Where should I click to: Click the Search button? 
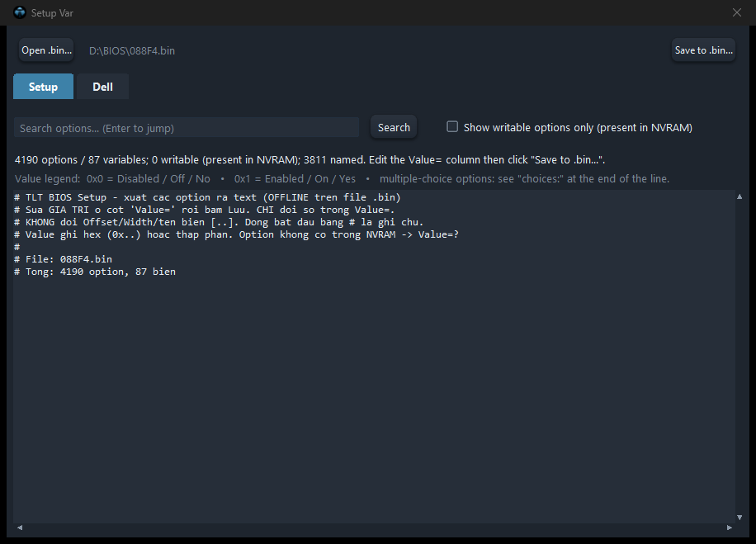(394, 127)
